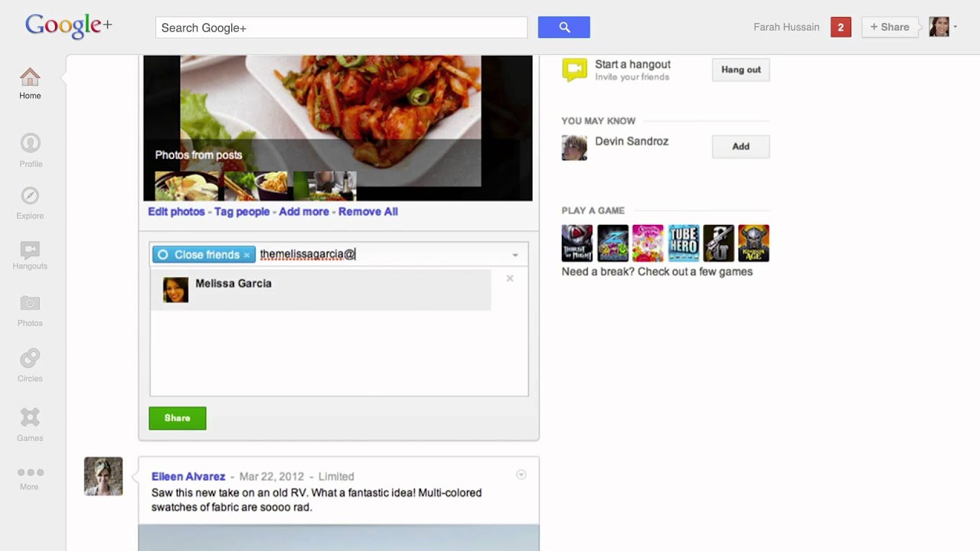Open the red notifications counter
The height and width of the screenshot is (551, 980).
(x=841, y=28)
